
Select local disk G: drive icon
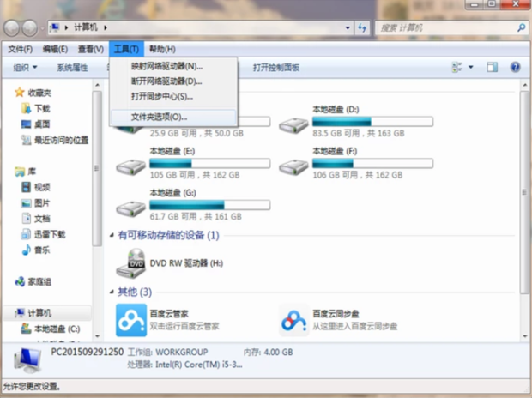pos(130,208)
